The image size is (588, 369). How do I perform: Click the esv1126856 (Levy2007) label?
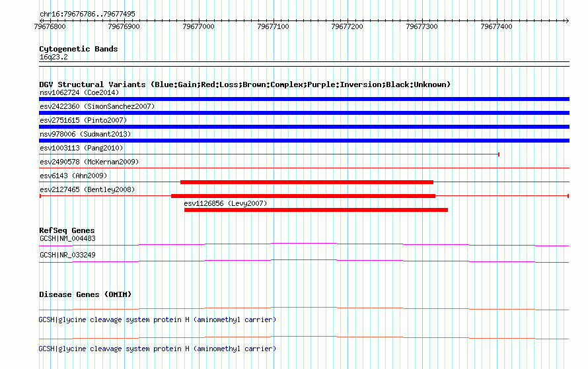click(225, 203)
